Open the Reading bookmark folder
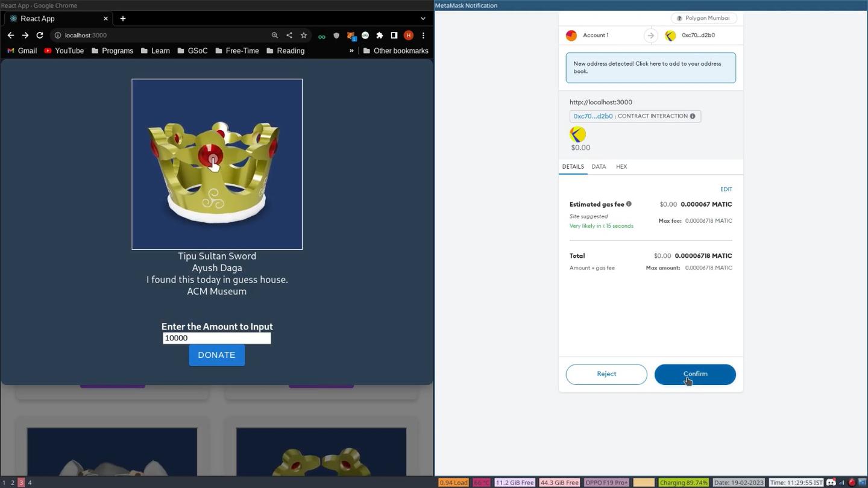868x488 pixels. click(x=286, y=51)
